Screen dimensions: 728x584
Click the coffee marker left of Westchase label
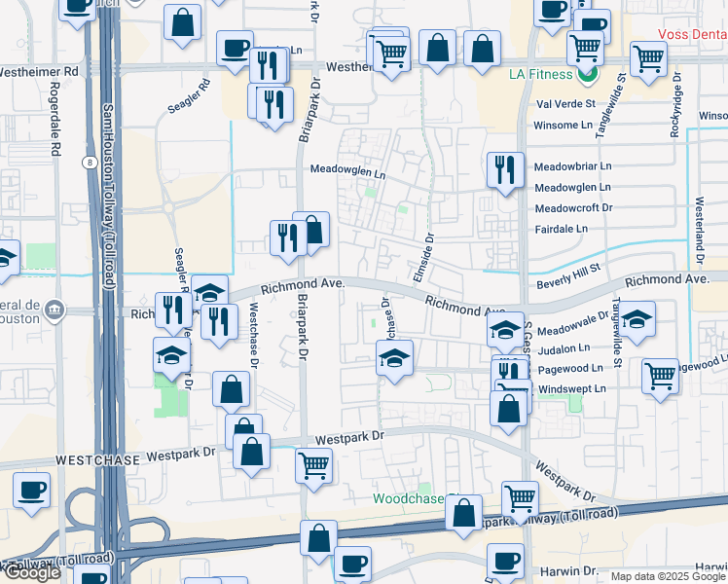(31, 489)
